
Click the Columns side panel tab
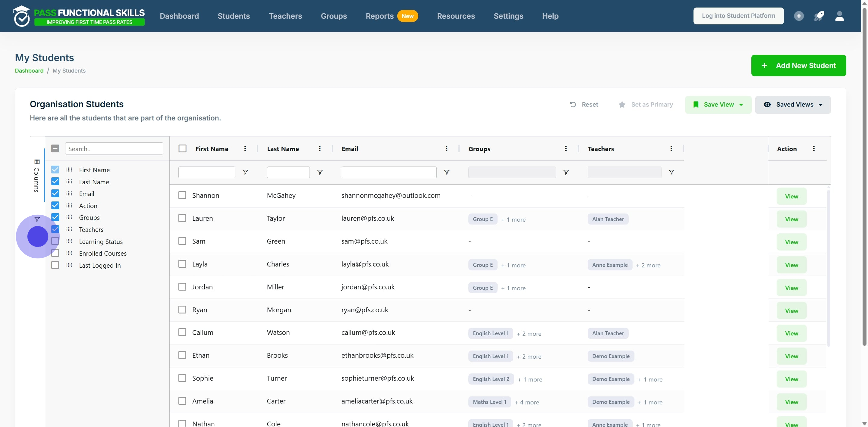pos(37,176)
